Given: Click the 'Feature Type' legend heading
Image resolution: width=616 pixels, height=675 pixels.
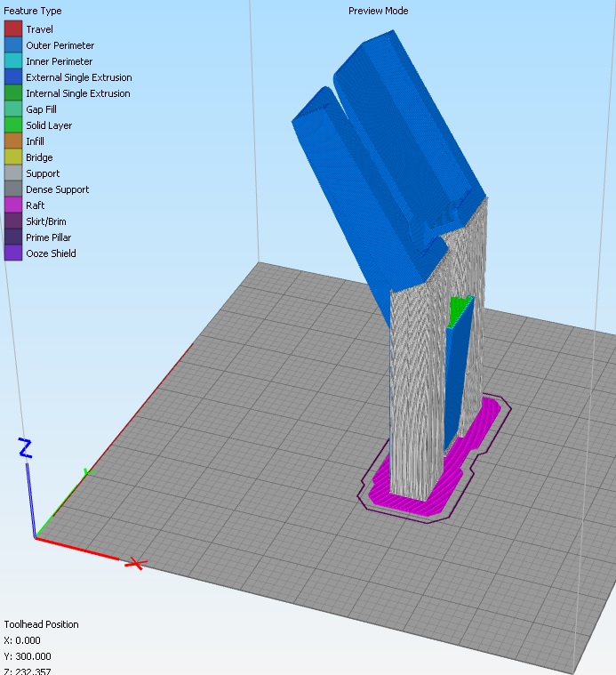Looking at the screenshot, I should [x=33, y=11].
